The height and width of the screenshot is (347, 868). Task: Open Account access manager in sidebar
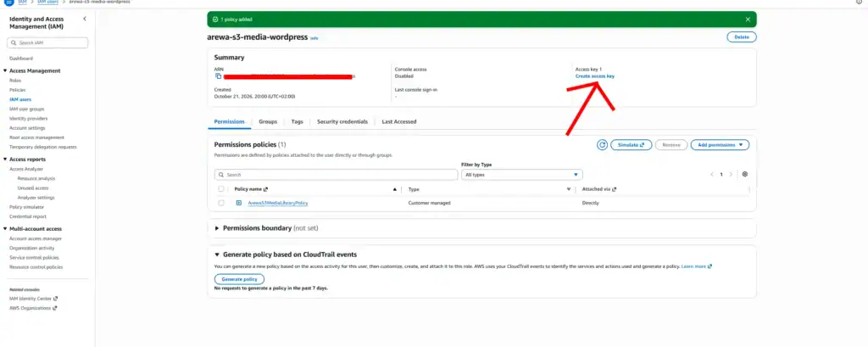(36, 238)
